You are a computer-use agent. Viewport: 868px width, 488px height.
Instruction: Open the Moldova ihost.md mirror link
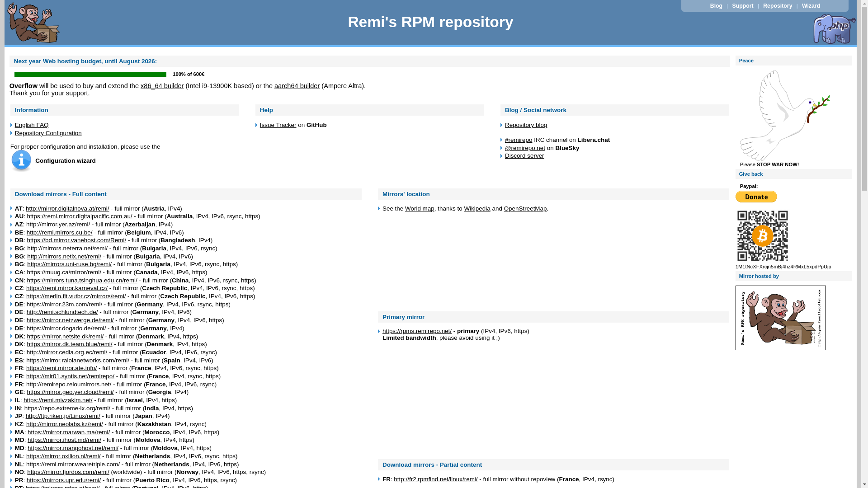[64, 440]
